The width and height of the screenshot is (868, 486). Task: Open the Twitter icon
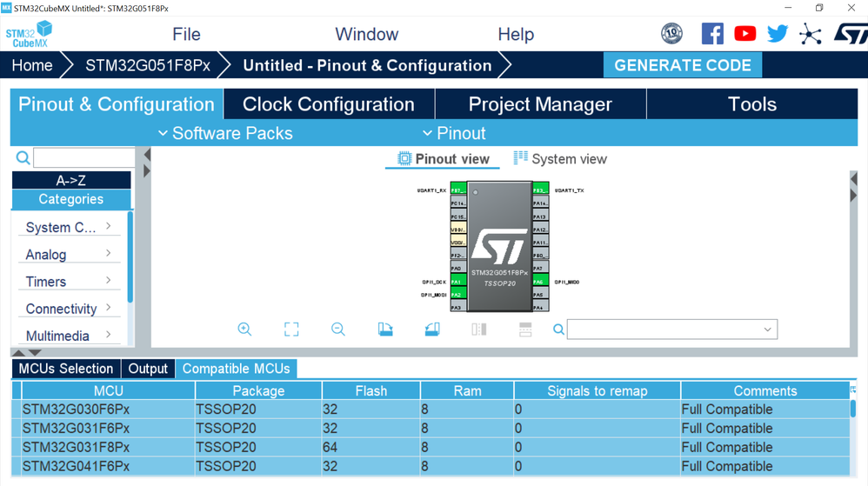coord(778,34)
